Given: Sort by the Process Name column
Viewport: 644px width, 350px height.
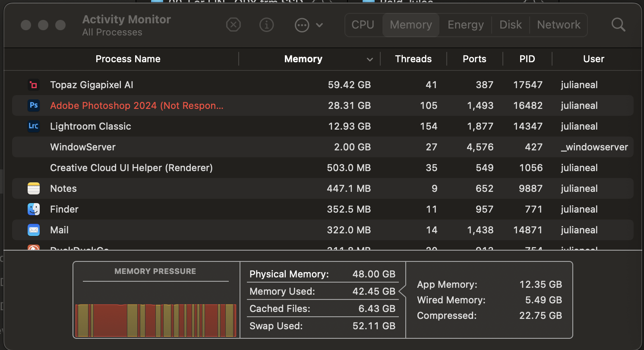Looking at the screenshot, I should point(128,59).
